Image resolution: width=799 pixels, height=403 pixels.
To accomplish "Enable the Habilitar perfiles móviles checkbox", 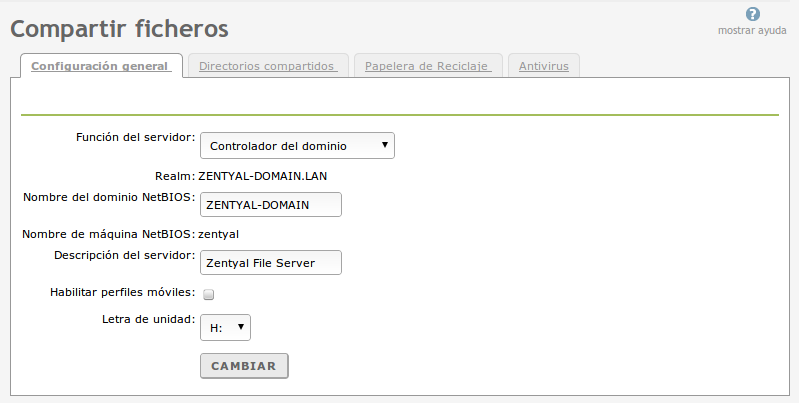I will 209,294.
